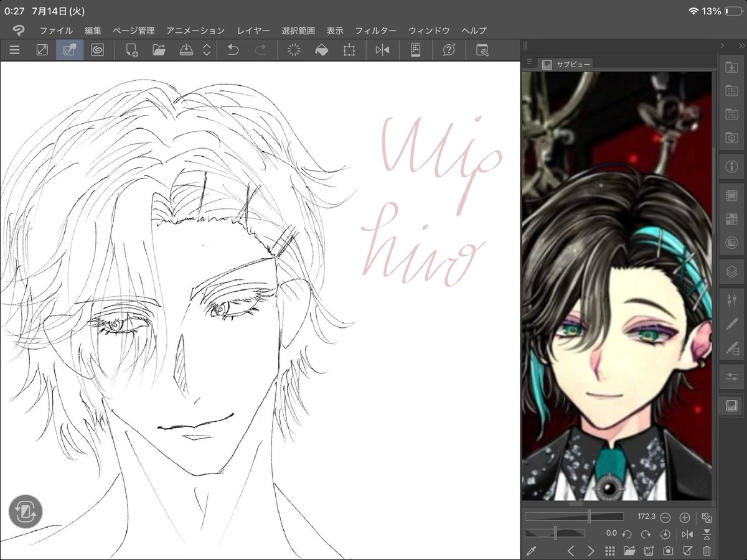Fit Sub View image to window
This screenshot has width=747, height=560.
click(707, 517)
